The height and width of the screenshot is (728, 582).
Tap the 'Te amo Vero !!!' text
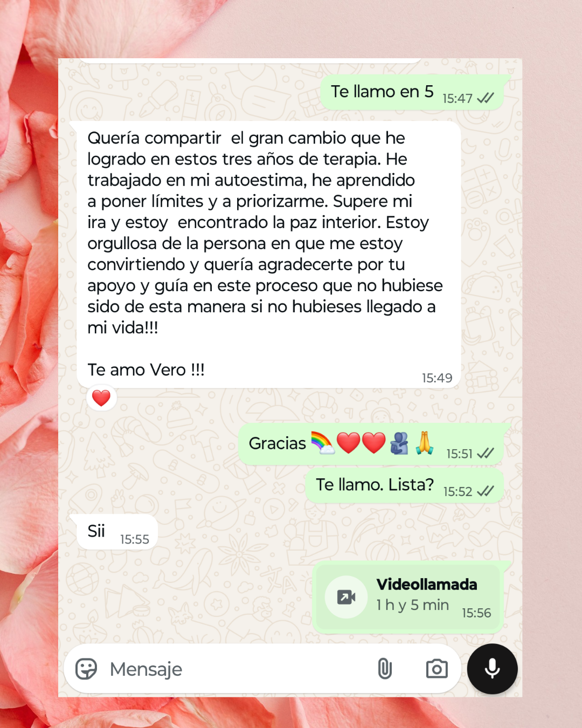tap(146, 370)
